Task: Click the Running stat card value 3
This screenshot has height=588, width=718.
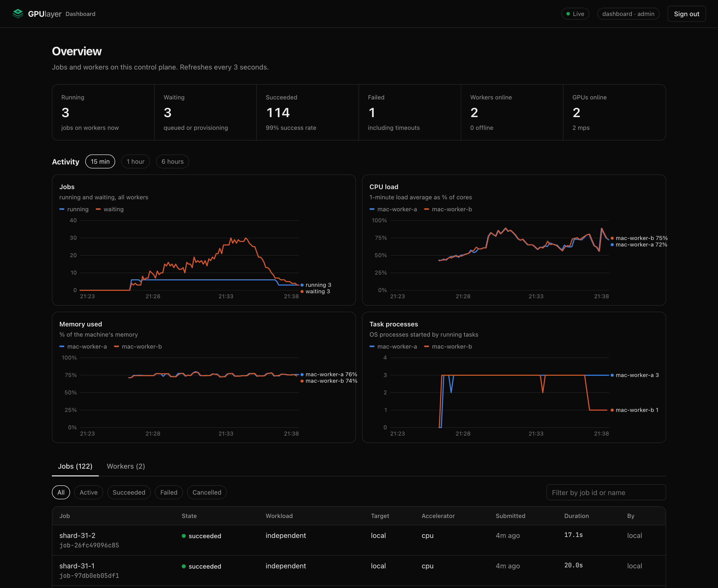Action: (65, 113)
